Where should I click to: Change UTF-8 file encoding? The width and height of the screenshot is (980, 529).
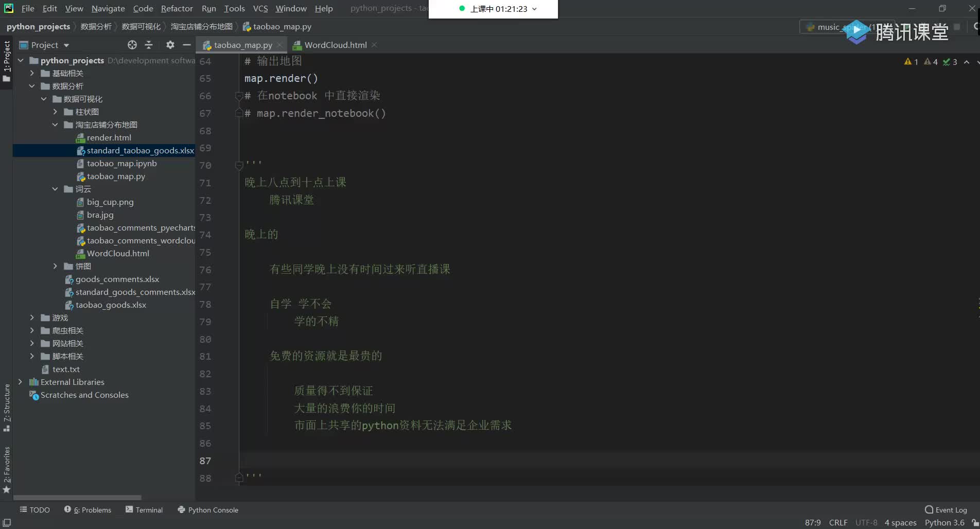click(866, 522)
